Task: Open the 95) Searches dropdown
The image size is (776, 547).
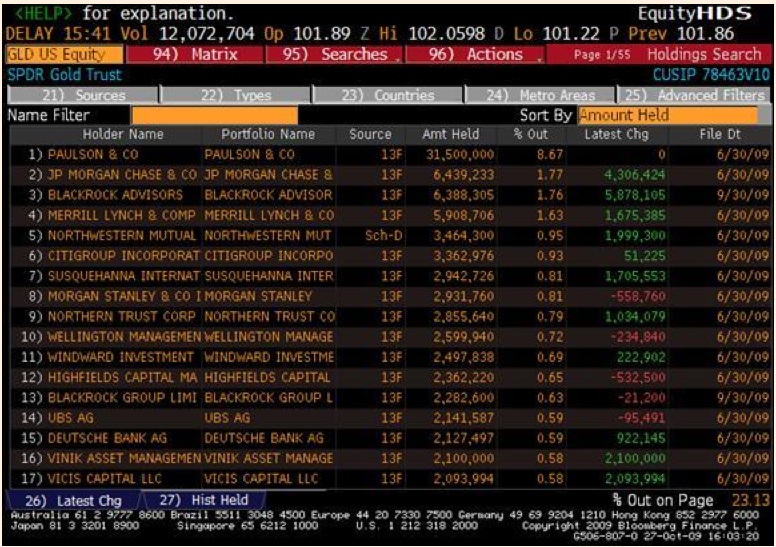Action: (x=335, y=54)
